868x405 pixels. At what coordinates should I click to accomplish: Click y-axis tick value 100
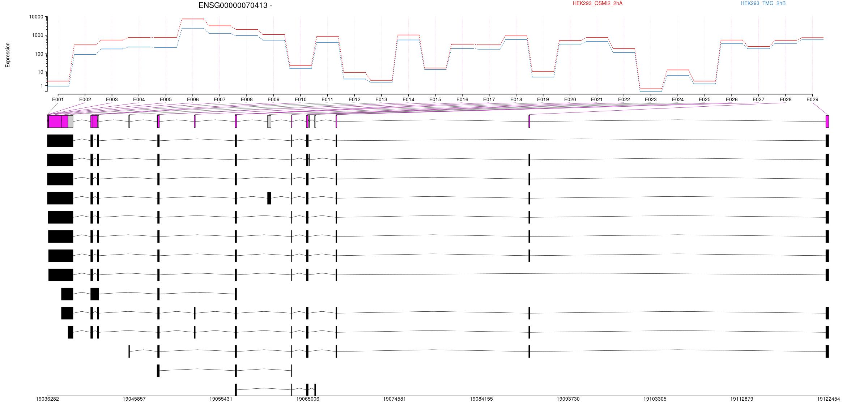pyautogui.click(x=39, y=54)
